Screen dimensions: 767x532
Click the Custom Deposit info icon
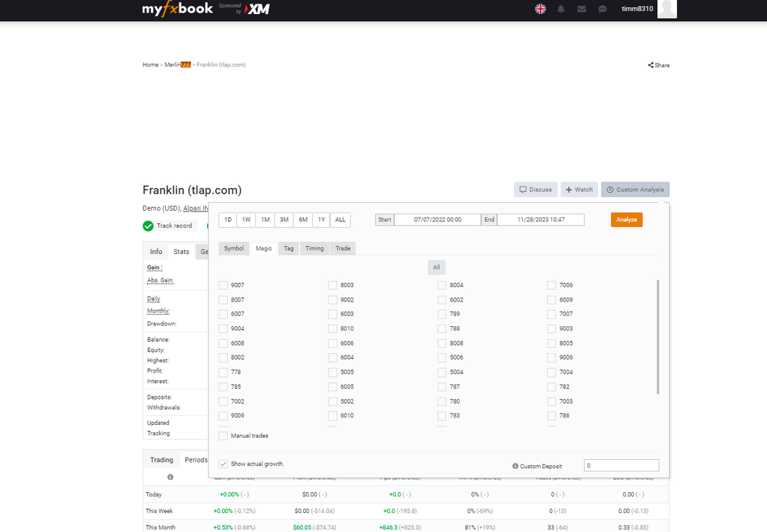pos(515,466)
